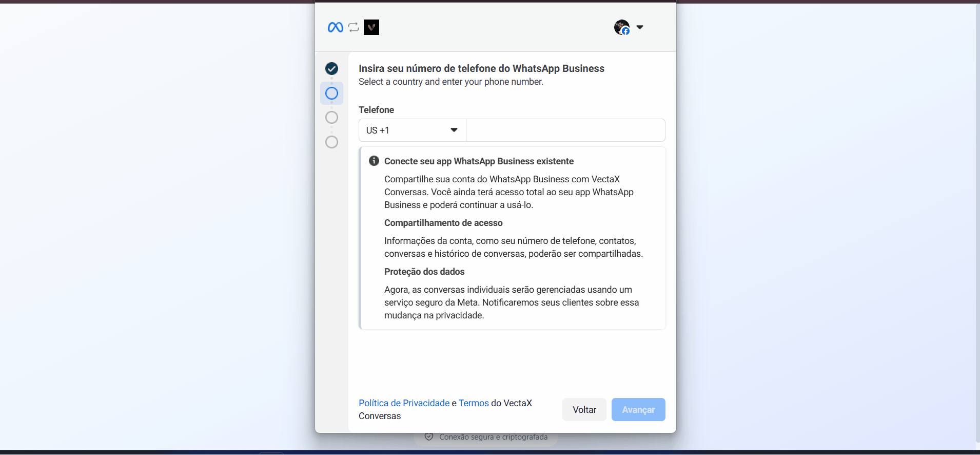Click the Conexão segura e criptografada text

point(493,437)
